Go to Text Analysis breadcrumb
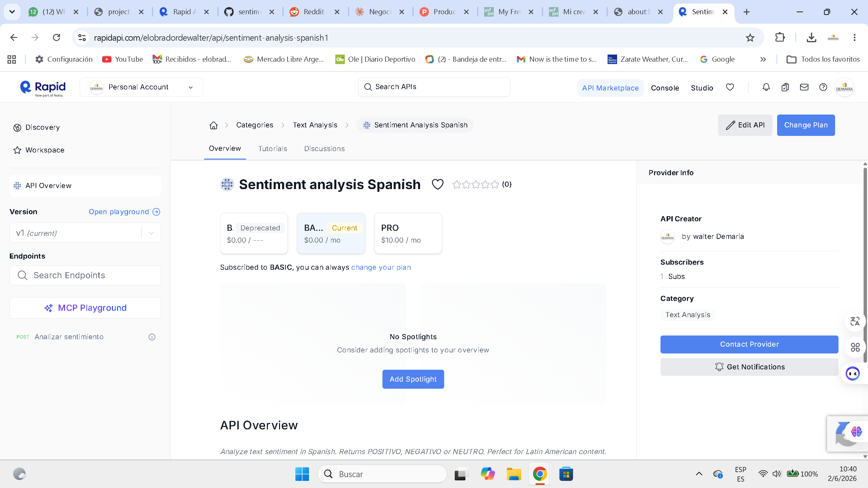Screen dimensions: 868x488 click(315, 125)
